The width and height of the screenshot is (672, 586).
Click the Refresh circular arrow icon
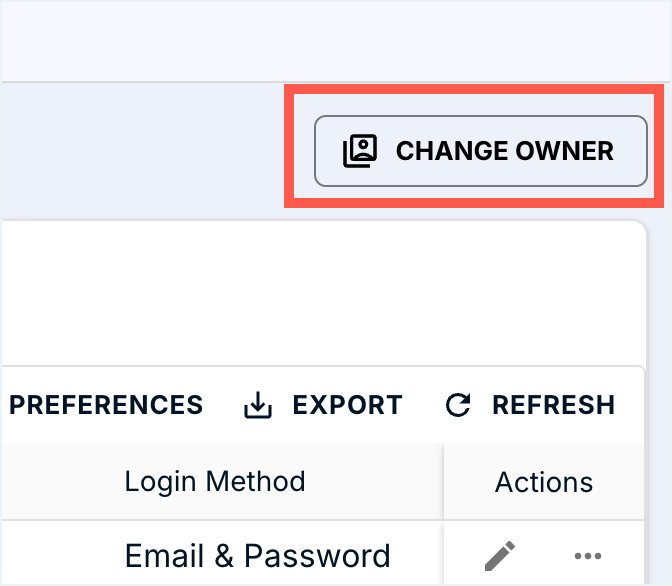458,405
